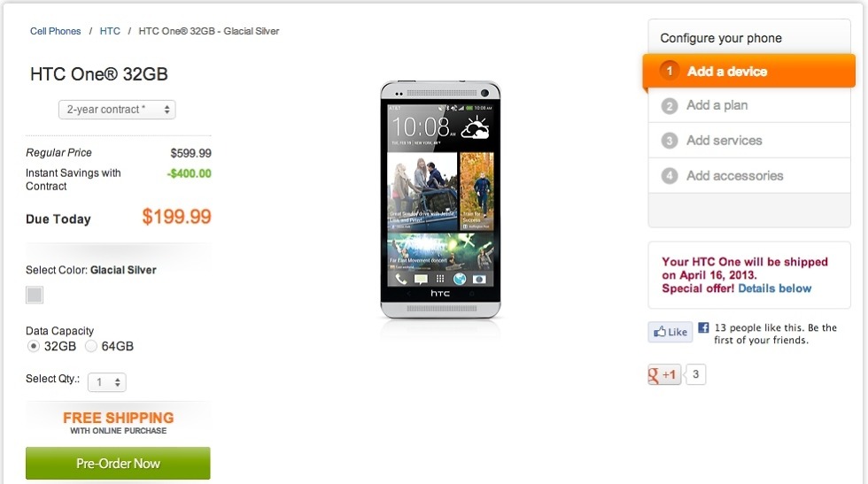The width and height of the screenshot is (868, 484).
Task: Select the 32GB data capacity option
Action: [34, 346]
